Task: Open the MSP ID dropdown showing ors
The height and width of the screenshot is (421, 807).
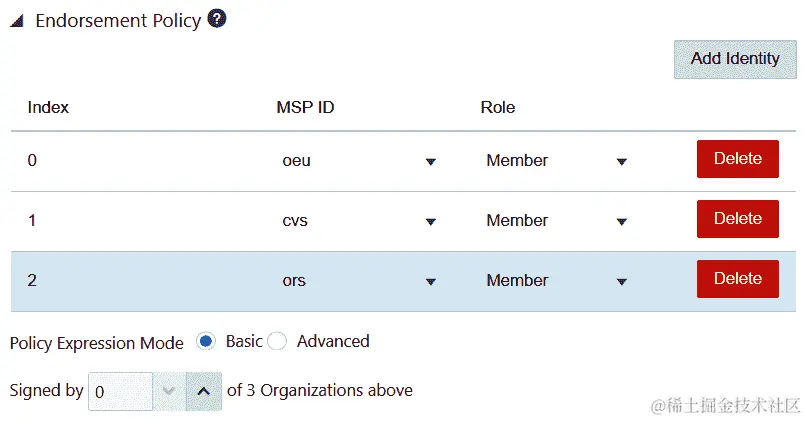Action: coord(360,281)
